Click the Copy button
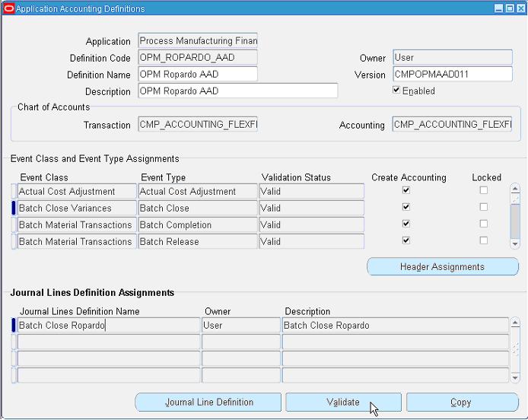528x420 pixels. tap(463, 402)
